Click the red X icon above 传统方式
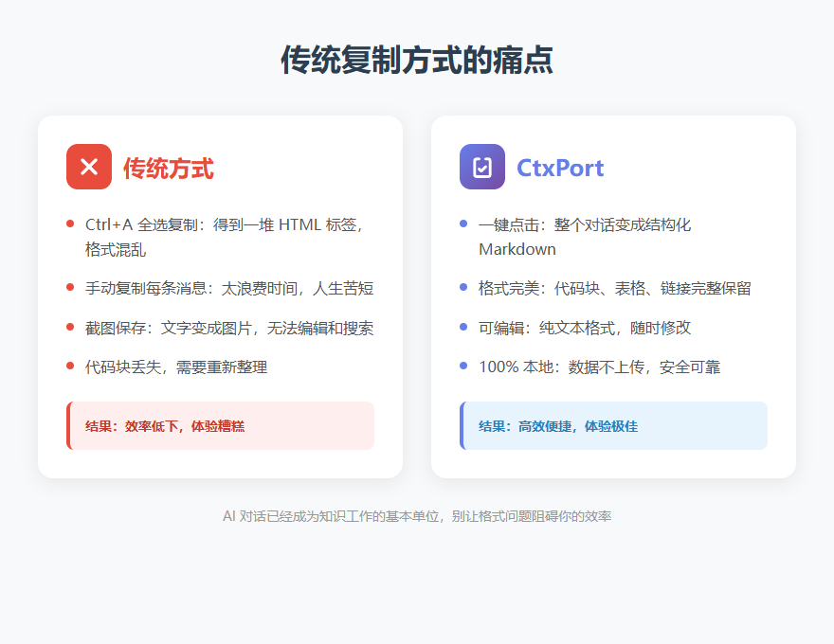Viewport: 834px width, 644px height. [x=88, y=167]
